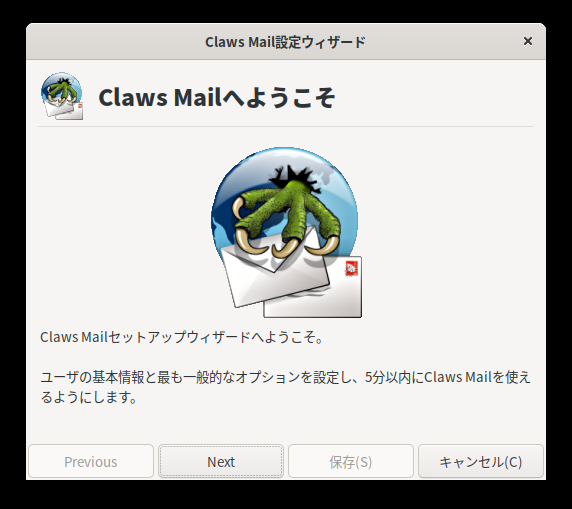Cancel the wizard with キャンセル(C)
Image resolution: width=572 pixels, height=509 pixels.
point(481,461)
